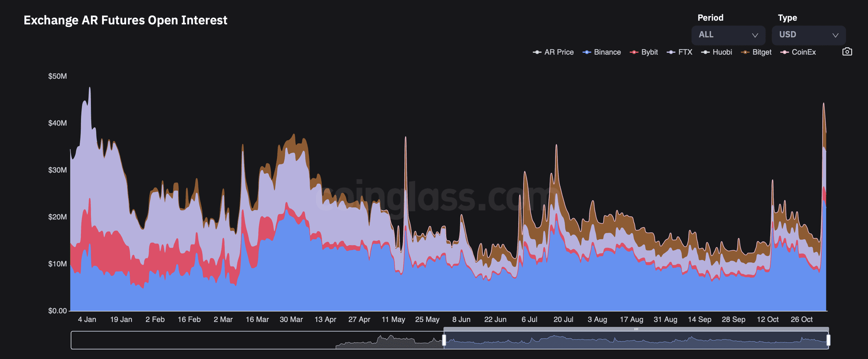Click the 16 Feb x-axis label
This screenshot has height=359, width=868.
point(189,319)
